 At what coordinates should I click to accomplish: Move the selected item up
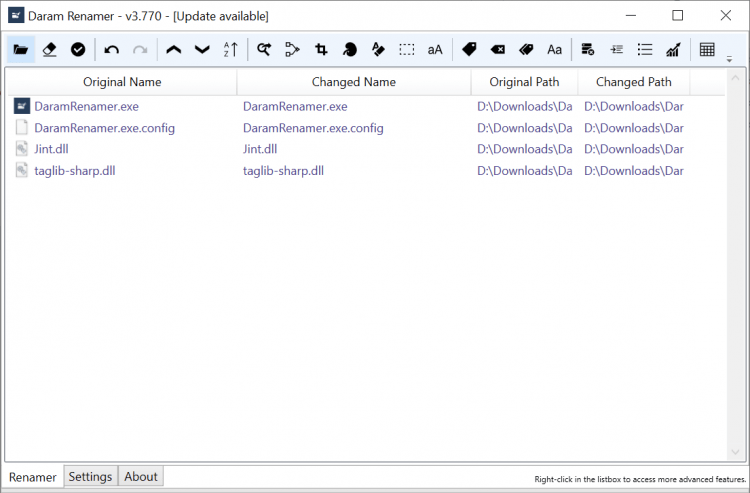(174, 49)
